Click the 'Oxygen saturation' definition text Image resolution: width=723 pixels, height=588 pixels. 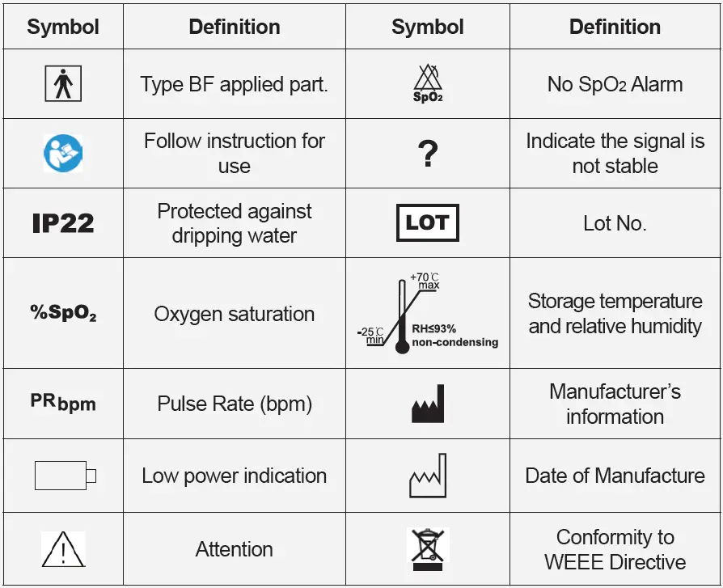pyautogui.click(x=235, y=314)
